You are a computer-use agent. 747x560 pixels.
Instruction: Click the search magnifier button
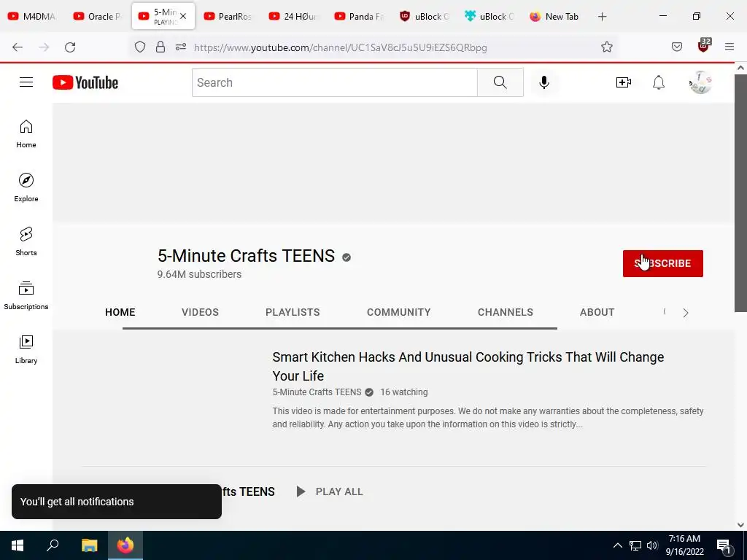point(500,82)
